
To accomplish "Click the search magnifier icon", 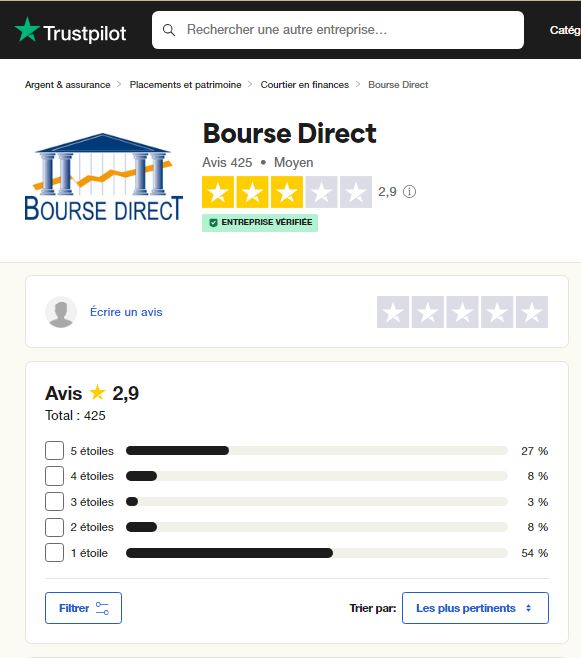I will 169,30.
